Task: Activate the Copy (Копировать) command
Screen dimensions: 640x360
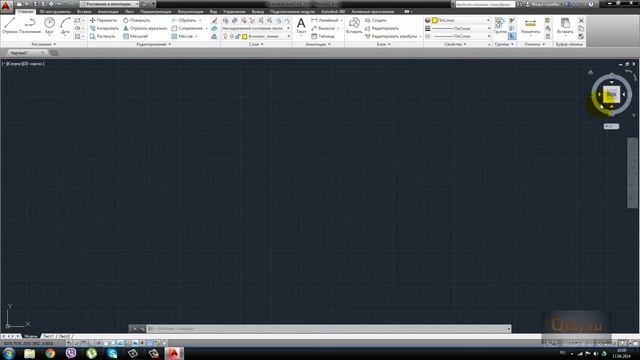Action: 104,28
